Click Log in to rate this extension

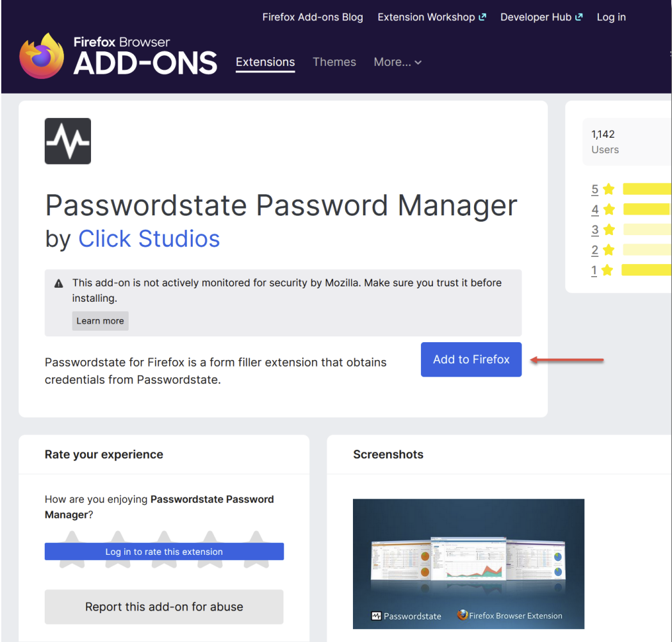[x=164, y=552]
